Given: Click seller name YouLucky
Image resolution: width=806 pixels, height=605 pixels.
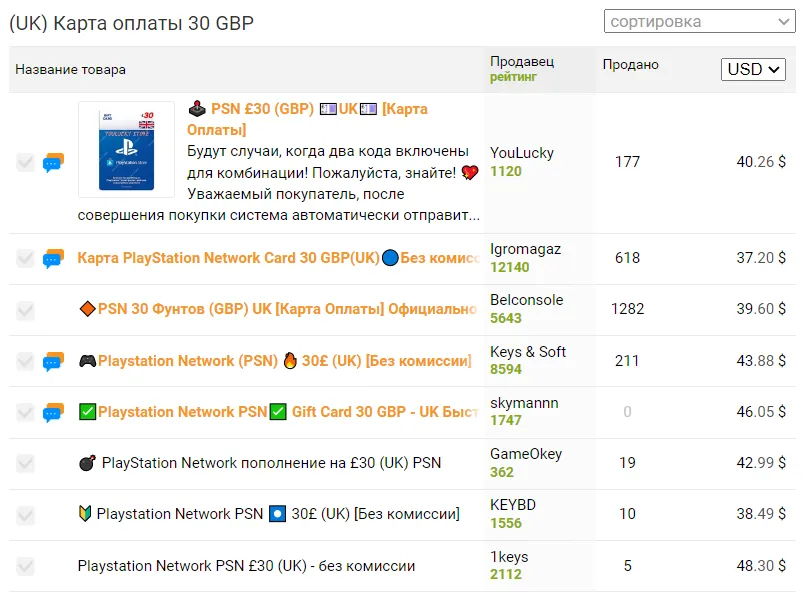Looking at the screenshot, I should (x=522, y=153).
